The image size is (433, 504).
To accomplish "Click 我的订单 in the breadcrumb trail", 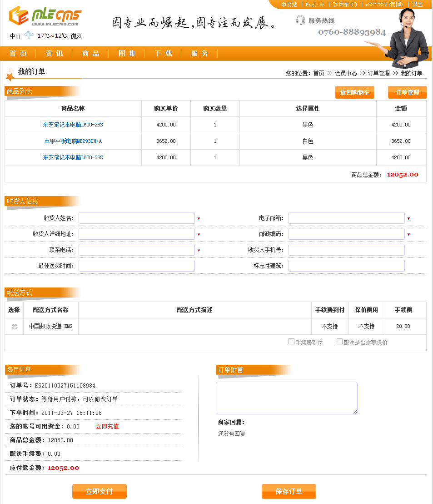I will 412,73.
